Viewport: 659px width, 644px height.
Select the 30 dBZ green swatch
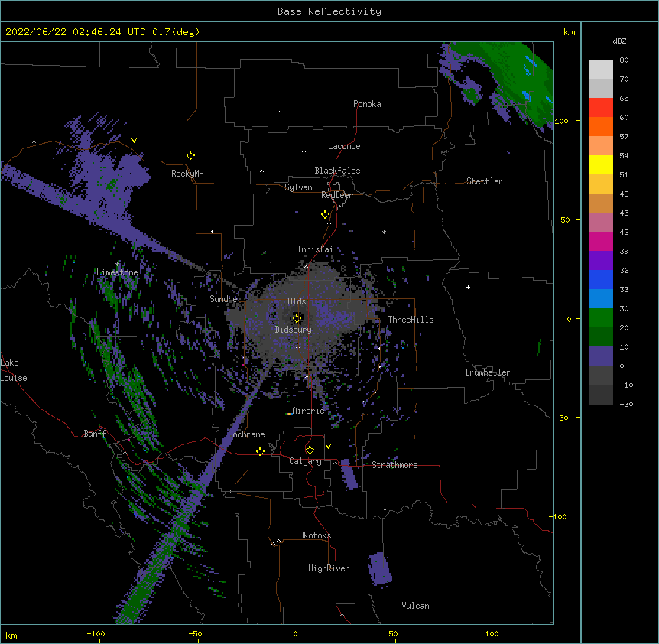point(601,318)
